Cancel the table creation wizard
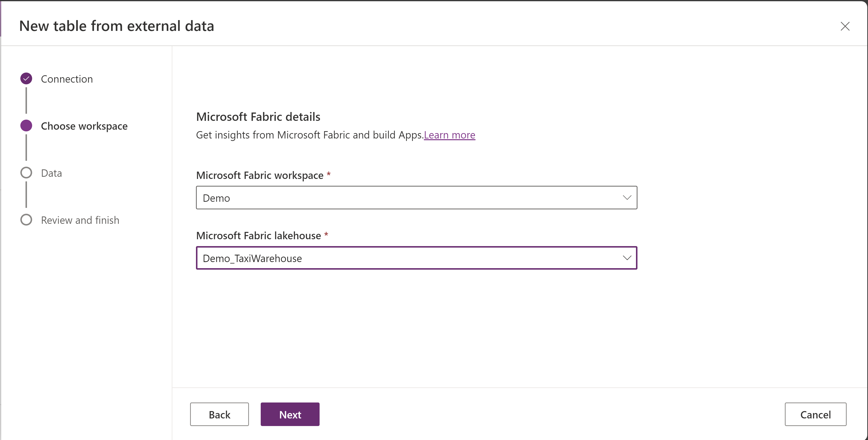The height and width of the screenshot is (440, 868). (x=816, y=415)
